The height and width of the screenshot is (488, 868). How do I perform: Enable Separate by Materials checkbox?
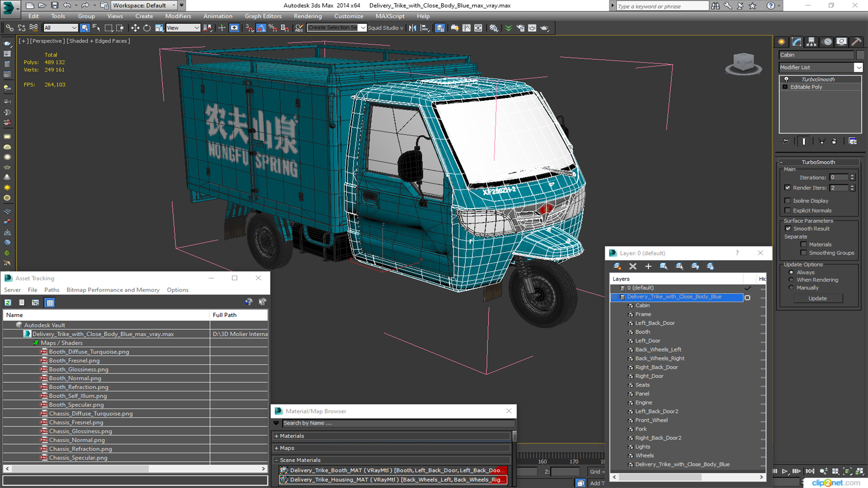point(803,244)
